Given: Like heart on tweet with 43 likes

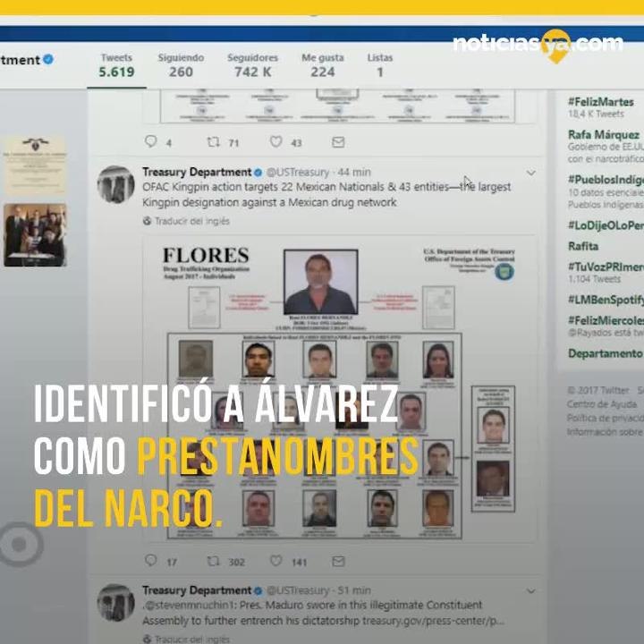Looking at the screenshot, I should click(275, 141).
